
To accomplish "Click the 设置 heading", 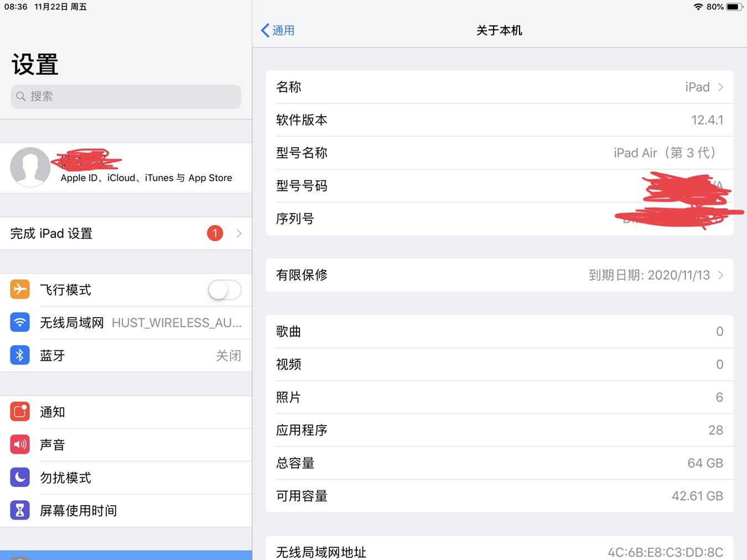I will coord(35,65).
